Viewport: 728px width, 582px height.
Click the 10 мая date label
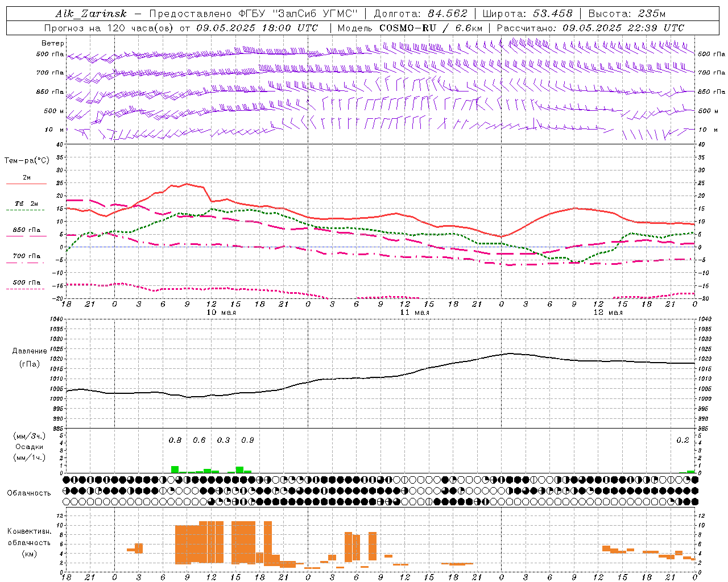(x=221, y=313)
